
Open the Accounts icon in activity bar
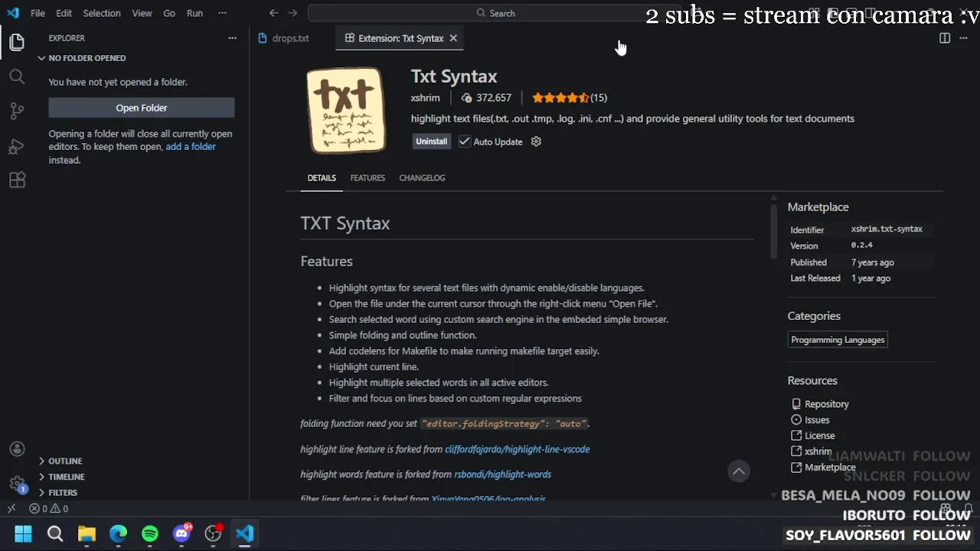[17, 449]
